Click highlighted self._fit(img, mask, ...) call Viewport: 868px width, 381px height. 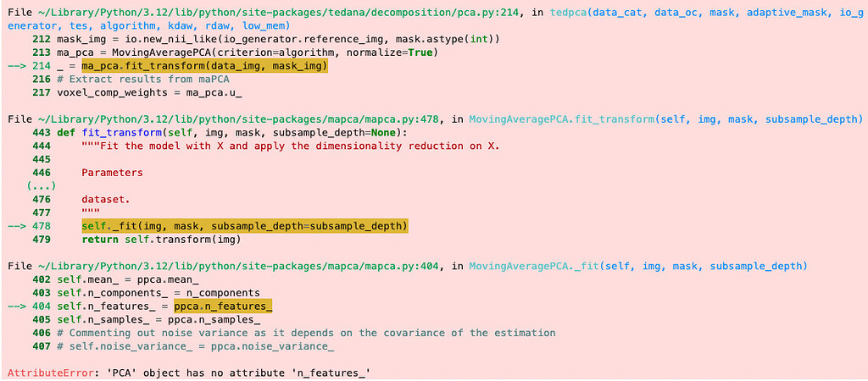click(244, 225)
